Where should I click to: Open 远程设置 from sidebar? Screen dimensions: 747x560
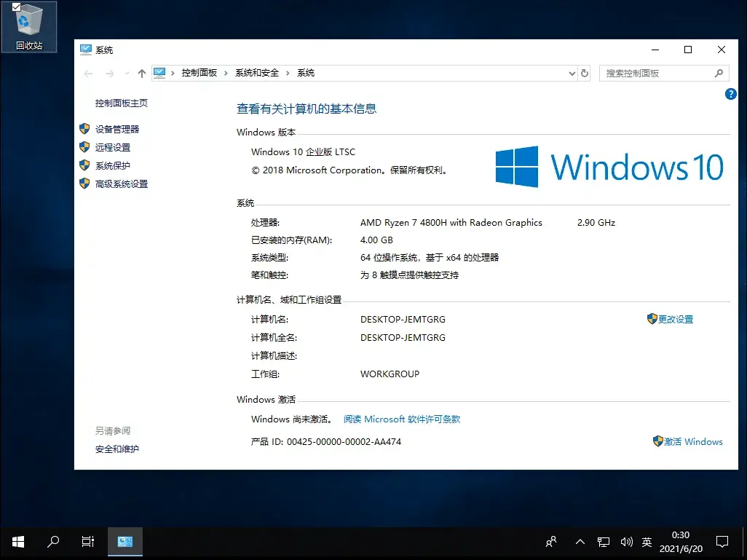coord(112,147)
